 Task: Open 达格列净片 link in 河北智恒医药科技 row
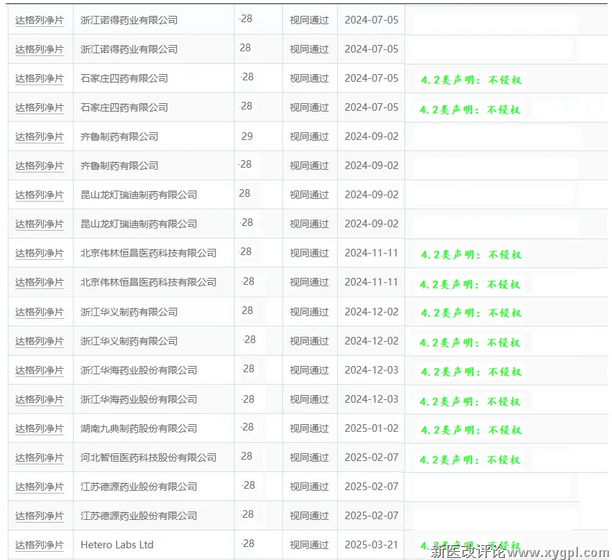pyautogui.click(x=39, y=457)
